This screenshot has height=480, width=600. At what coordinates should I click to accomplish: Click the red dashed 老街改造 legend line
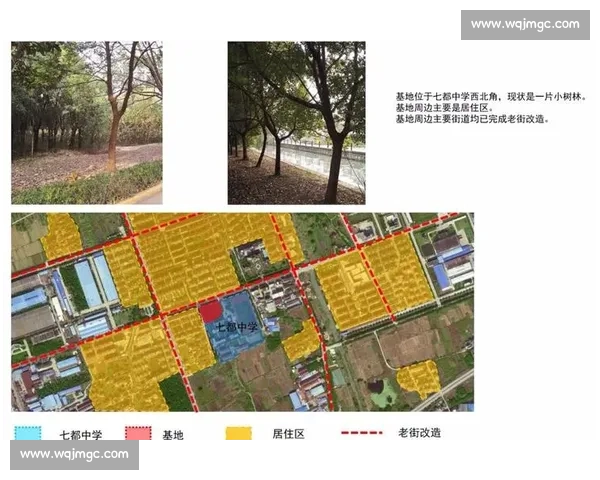point(362,433)
